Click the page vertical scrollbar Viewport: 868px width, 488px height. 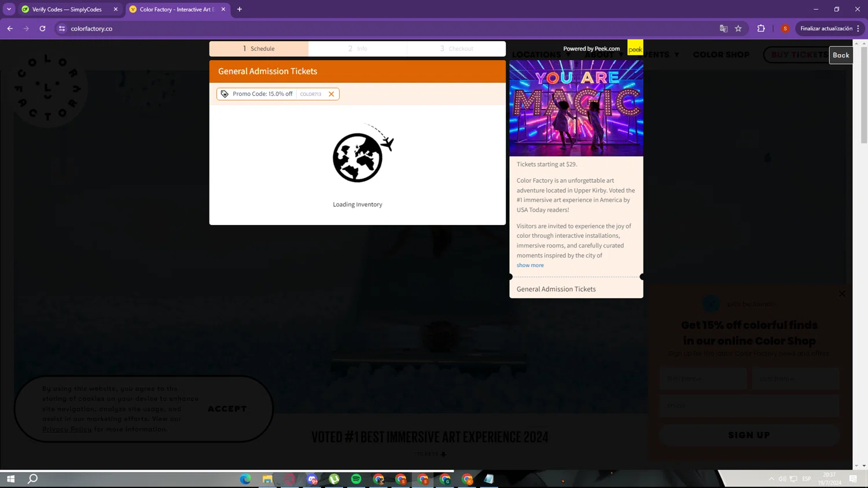pos(864,95)
